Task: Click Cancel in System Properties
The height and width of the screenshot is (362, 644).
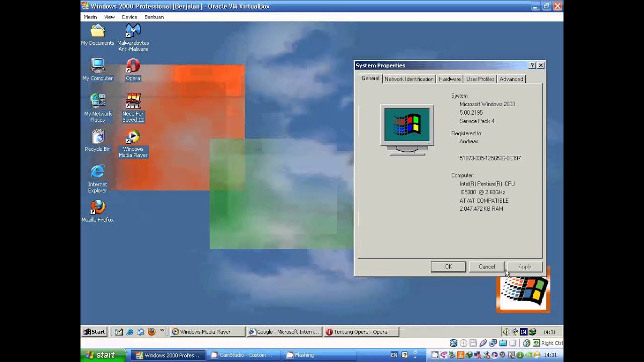Action: pos(487,267)
